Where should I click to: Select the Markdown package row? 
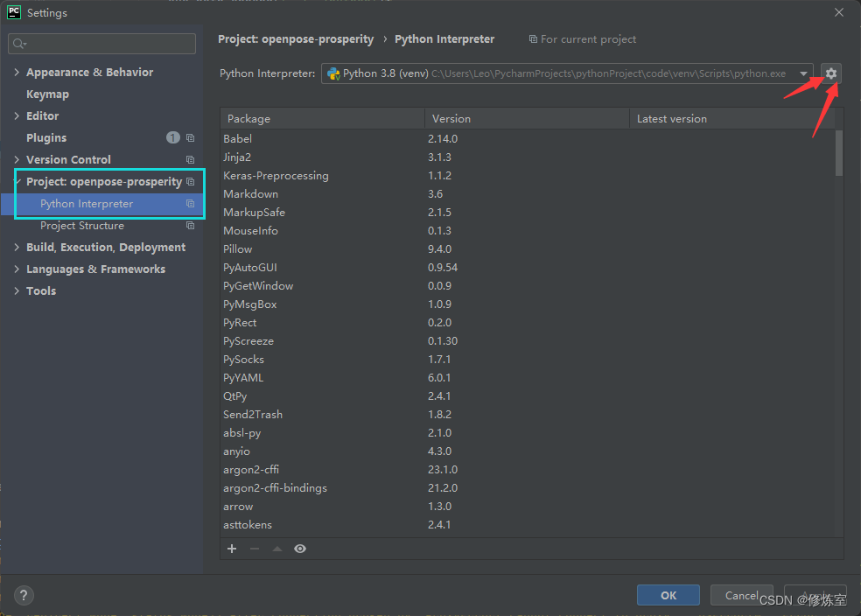pyautogui.click(x=528, y=193)
